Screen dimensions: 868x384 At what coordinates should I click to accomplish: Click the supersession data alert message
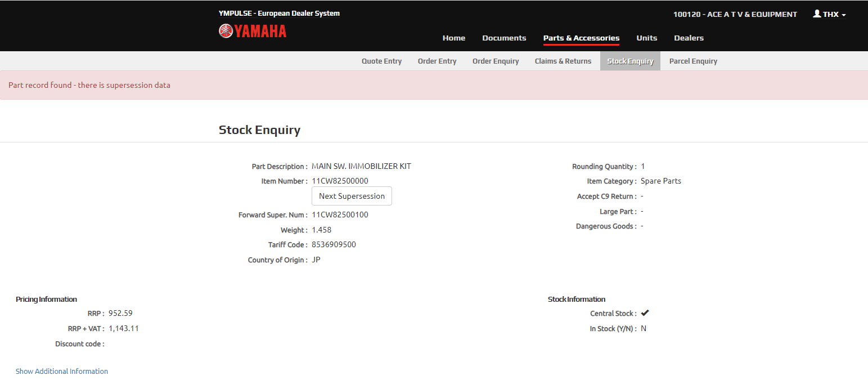click(x=89, y=85)
